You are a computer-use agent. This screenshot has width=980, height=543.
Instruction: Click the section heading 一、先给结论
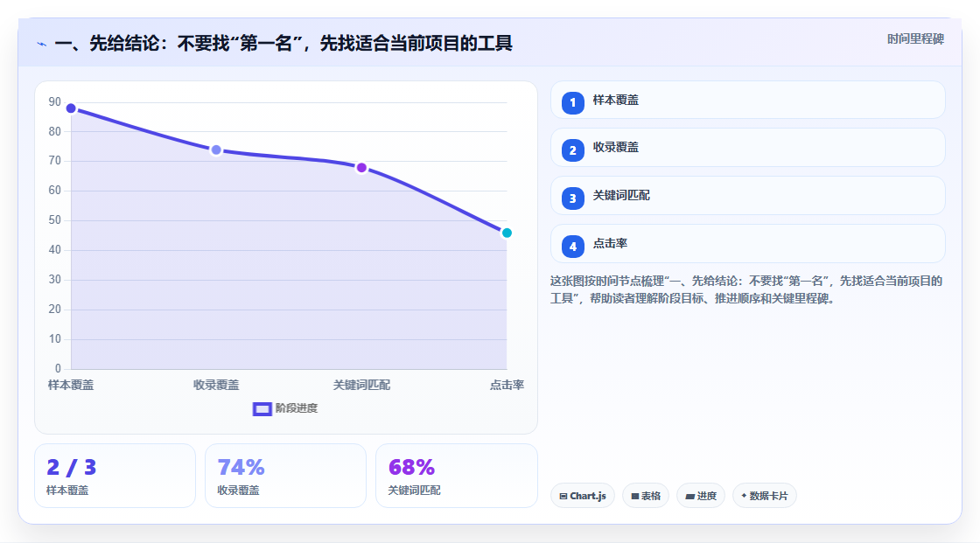point(283,43)
